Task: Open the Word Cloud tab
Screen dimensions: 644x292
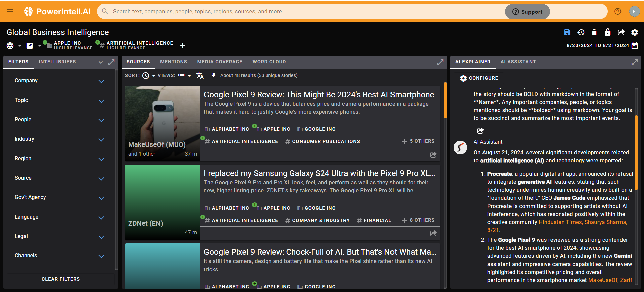Action: pyautogui.click(x=269, y=62)
